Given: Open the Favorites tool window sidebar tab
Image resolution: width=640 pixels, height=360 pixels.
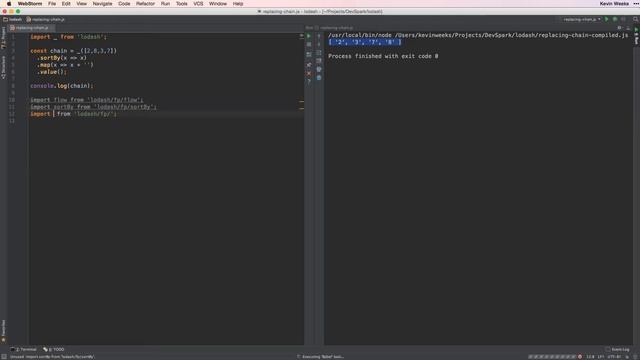Looking at the screenshot, I should click(x=3, y=331).
